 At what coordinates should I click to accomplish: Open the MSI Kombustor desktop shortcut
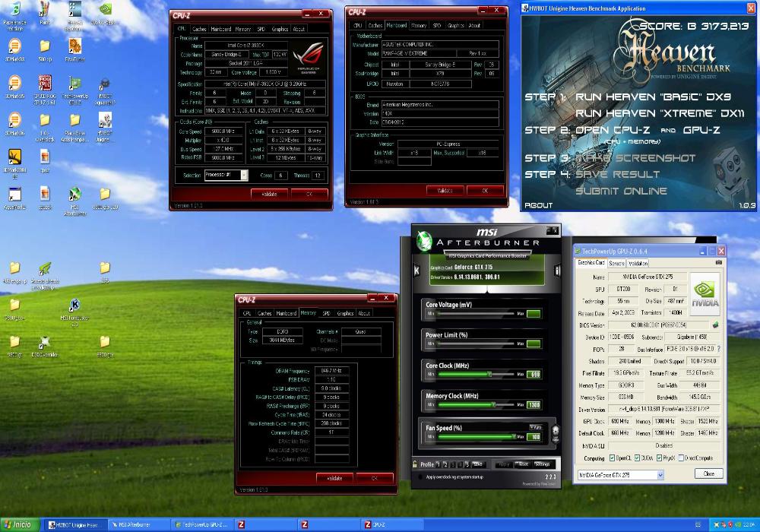74,306
